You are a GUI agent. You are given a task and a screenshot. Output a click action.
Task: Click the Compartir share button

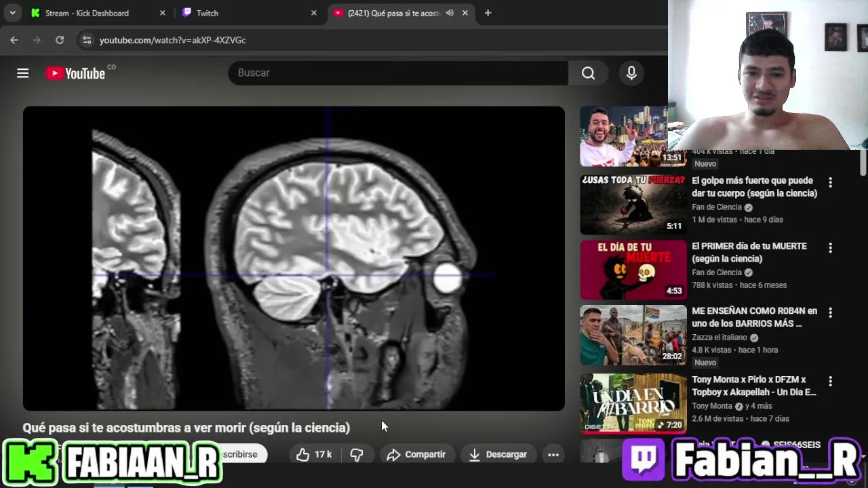(x=416, y=455)
